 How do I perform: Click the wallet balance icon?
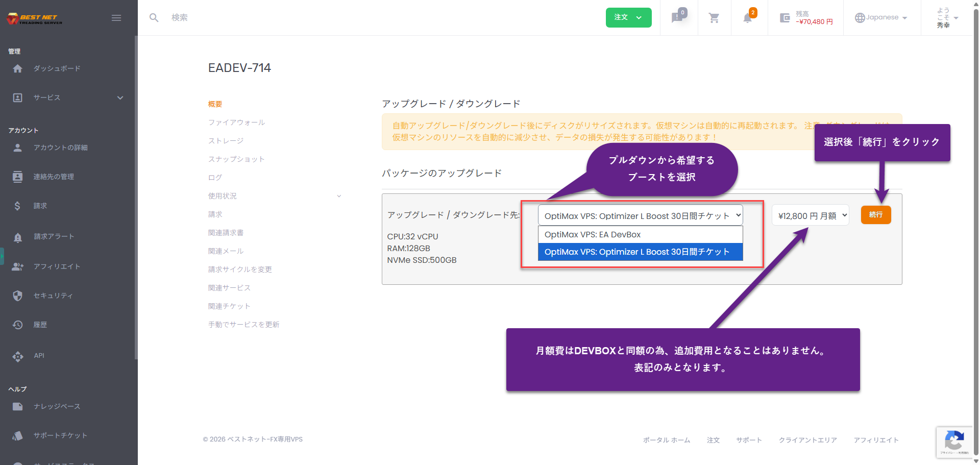coord(785,18)
